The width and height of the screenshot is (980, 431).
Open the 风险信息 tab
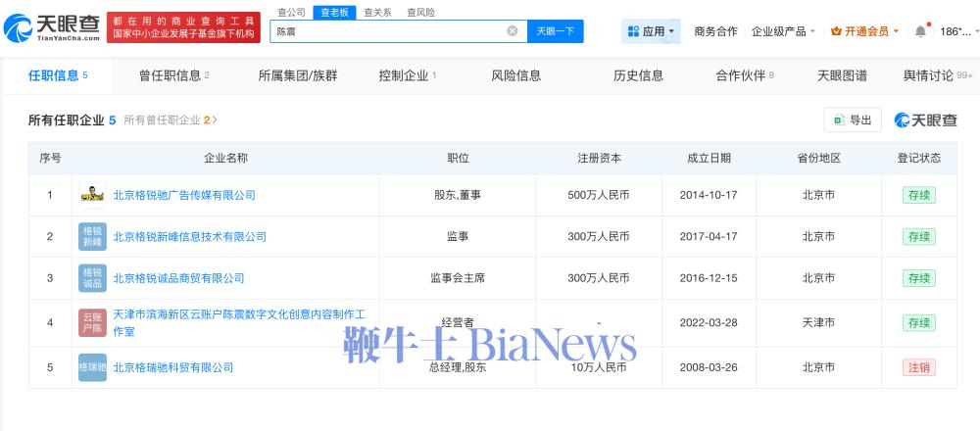point(515,75)
